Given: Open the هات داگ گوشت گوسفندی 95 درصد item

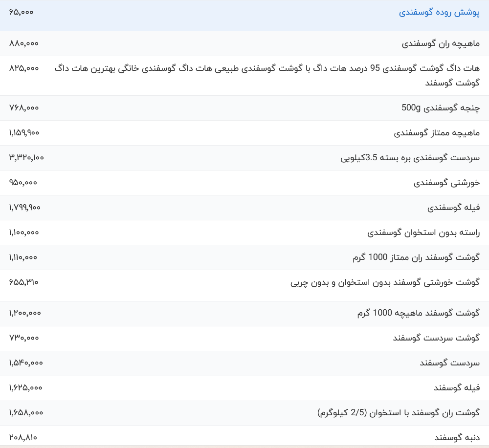Looking at the screenshot, I should pyautogui.click(x=267, y=68).
